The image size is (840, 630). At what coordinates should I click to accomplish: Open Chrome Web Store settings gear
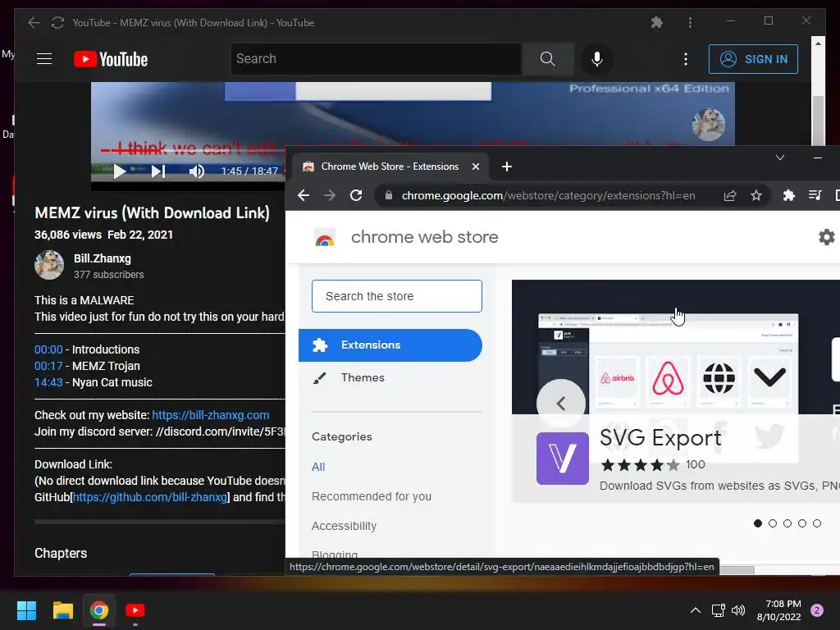(826, 237)
